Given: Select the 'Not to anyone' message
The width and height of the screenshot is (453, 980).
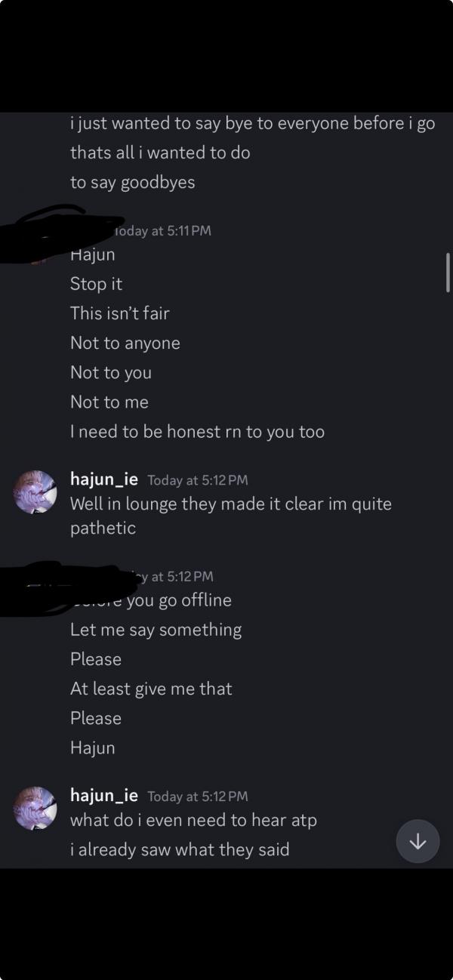Looking at the screenshot, I should [125, 343].
